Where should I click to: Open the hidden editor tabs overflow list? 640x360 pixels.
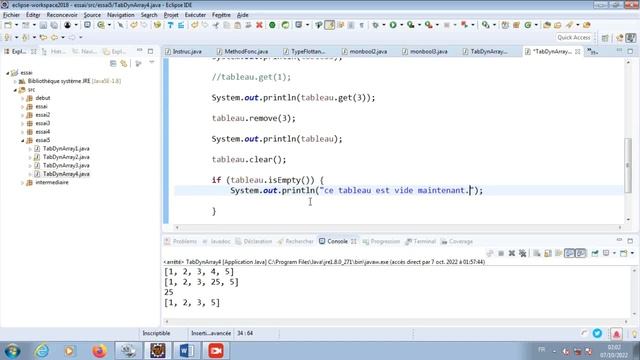point(593,51)
